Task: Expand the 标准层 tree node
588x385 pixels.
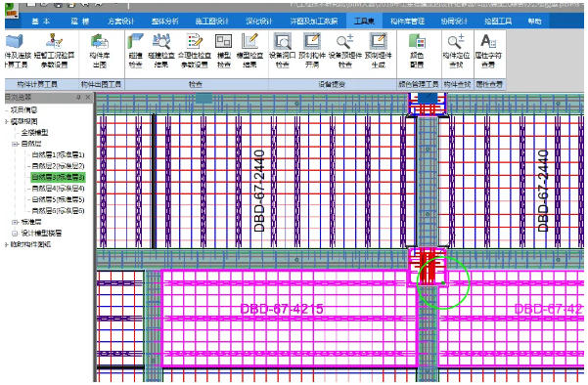Action: point(15,222)
